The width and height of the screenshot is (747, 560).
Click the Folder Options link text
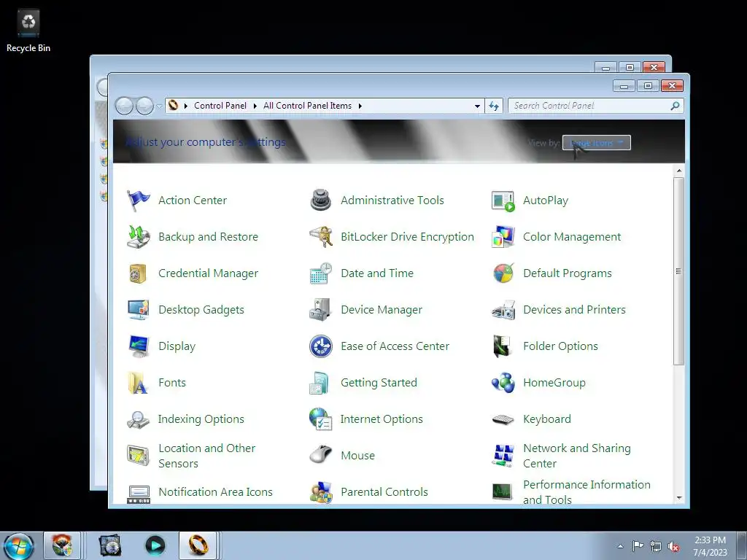[x=560, y=346]
